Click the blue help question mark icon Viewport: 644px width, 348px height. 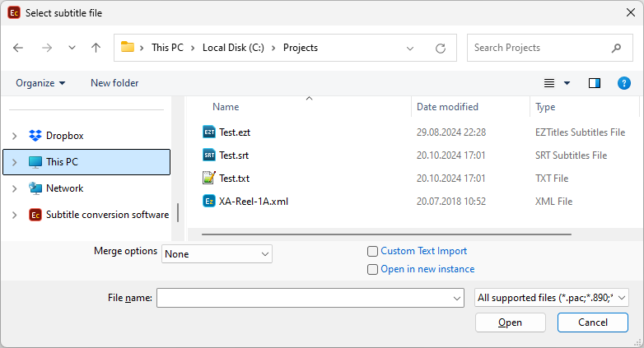pos(623,83)
